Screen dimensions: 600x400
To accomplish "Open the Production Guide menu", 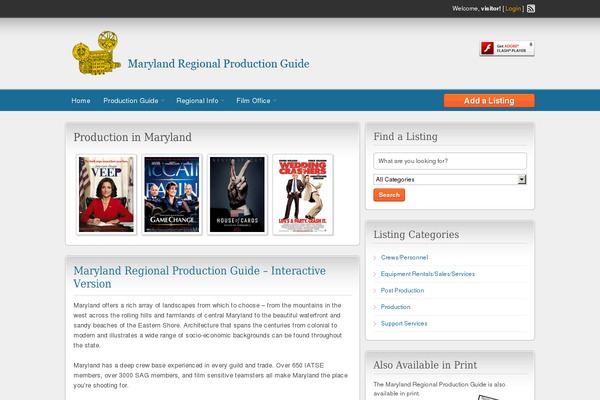I will [x=133, y=101].
